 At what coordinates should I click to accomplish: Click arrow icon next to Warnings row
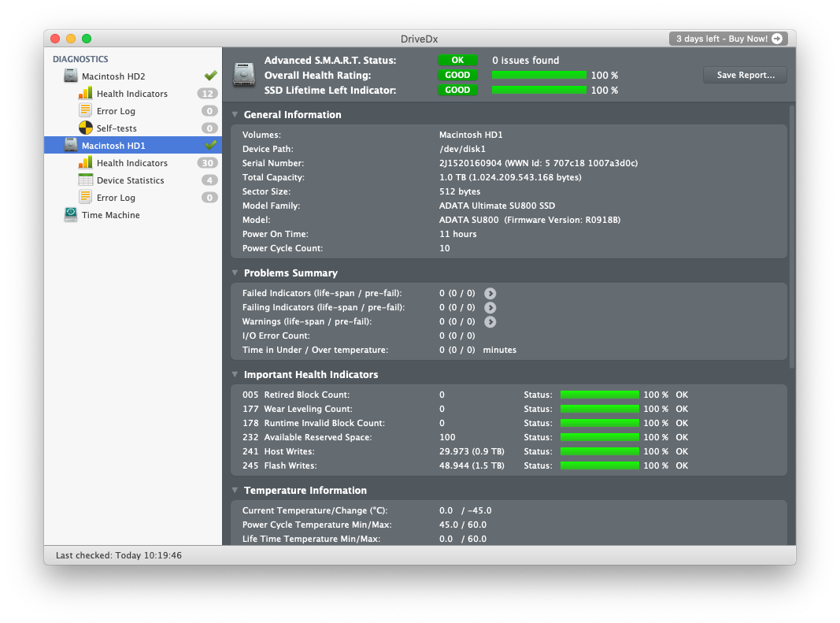pos(490,322)
